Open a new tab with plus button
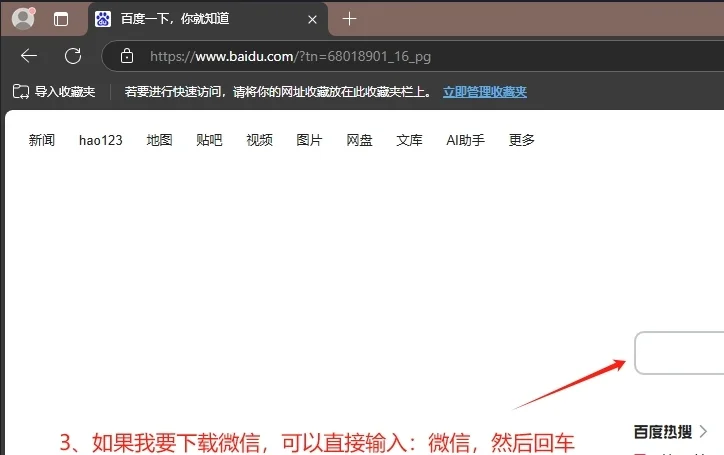Image resolution: width=724 pixels, height=455 pixels. coord(350,19)
